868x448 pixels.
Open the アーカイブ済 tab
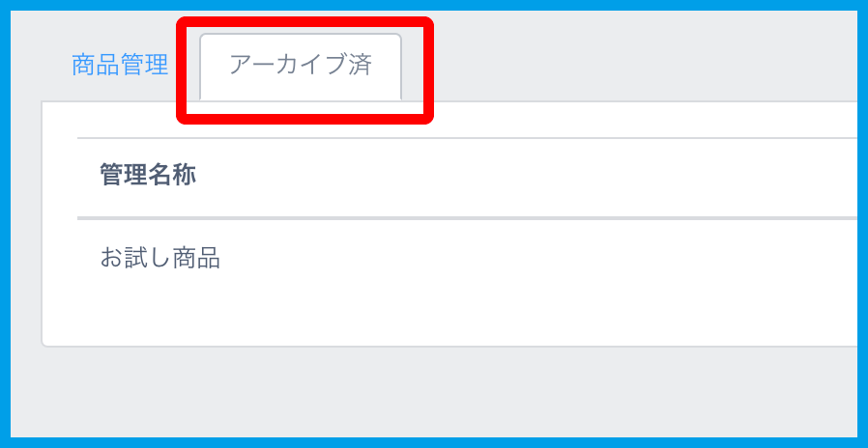pos(300,66)
